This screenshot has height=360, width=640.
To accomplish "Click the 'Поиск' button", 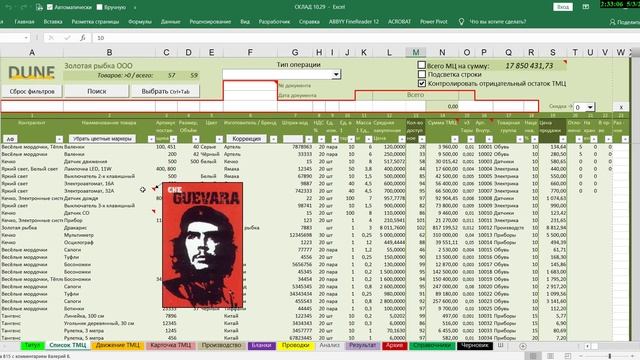I will 97,91.
